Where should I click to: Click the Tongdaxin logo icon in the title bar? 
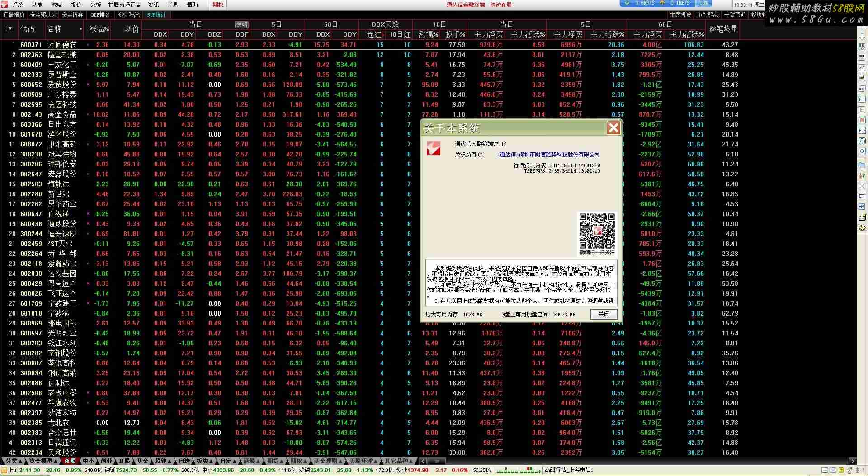coord(5,5)
